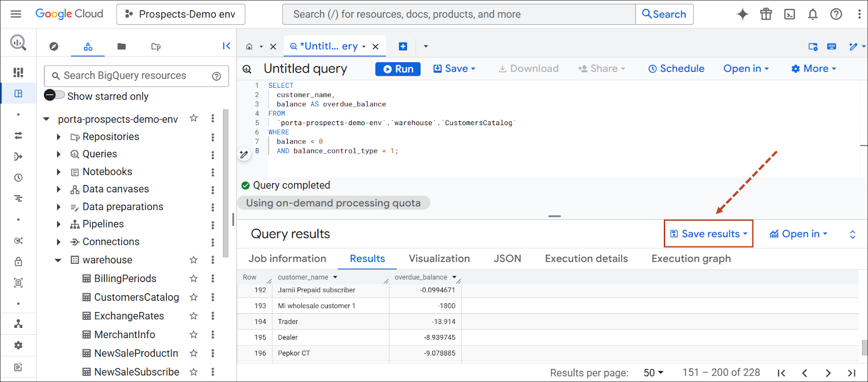Close the home tab
The image size is (868, 382).
pyautogui.click(x=273, y=47)
